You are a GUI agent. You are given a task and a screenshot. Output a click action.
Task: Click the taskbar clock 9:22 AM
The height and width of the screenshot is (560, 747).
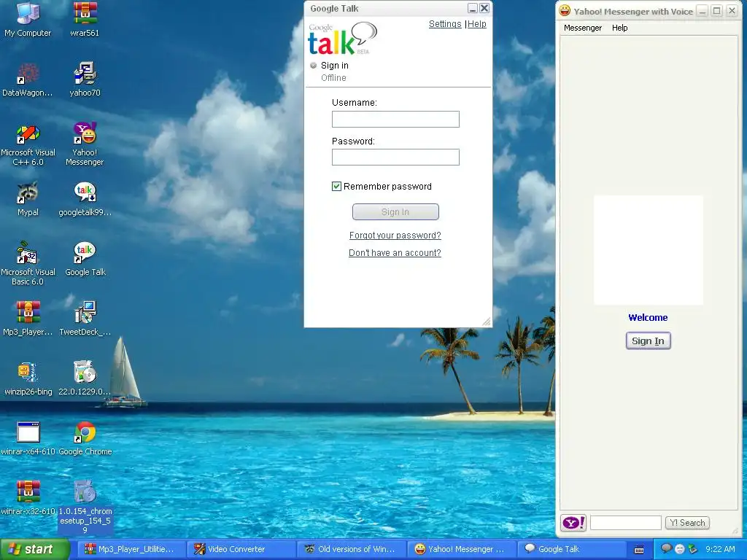tap(720, 549)
